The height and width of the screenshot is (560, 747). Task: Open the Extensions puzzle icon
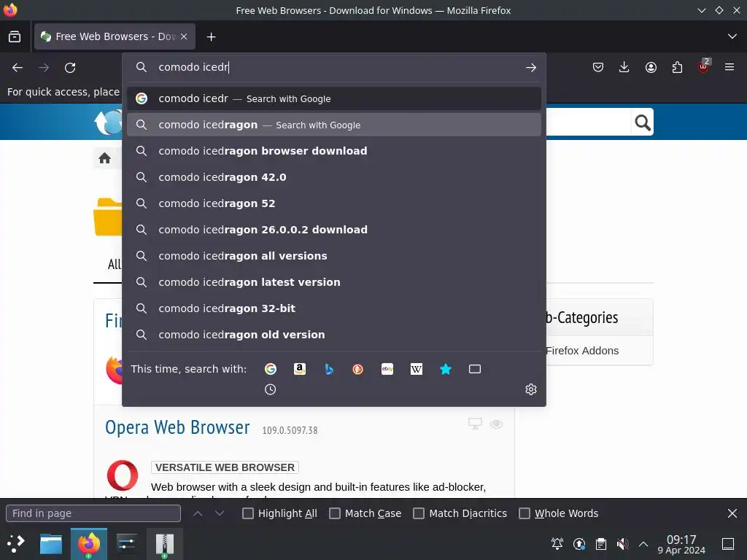(677, 68)
